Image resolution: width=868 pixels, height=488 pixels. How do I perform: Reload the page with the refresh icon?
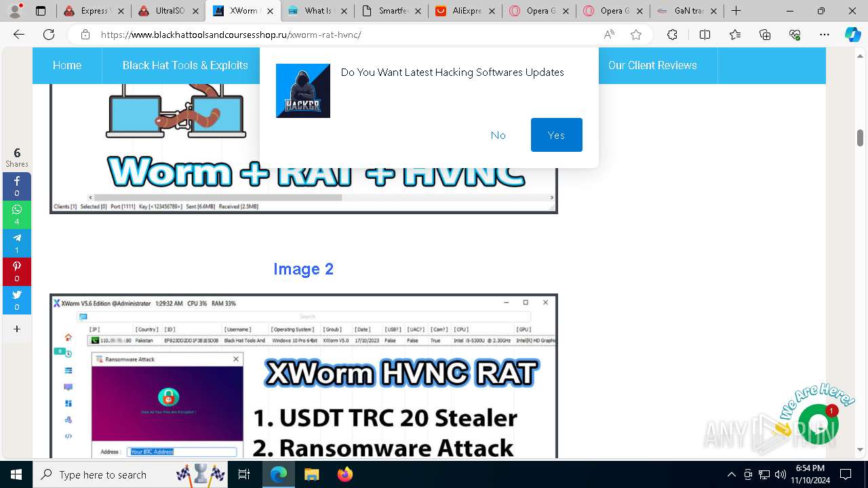coord(49,35)
